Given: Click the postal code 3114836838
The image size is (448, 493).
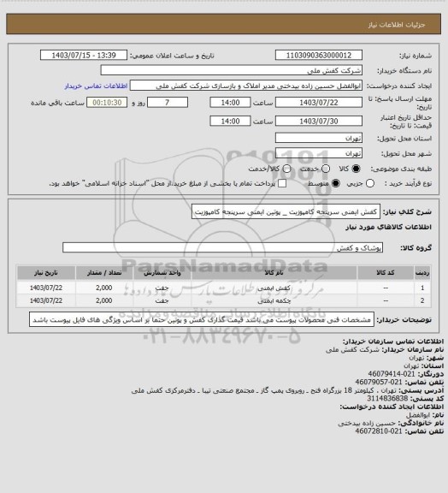Looking at the screenshot, I should point(387,398).
